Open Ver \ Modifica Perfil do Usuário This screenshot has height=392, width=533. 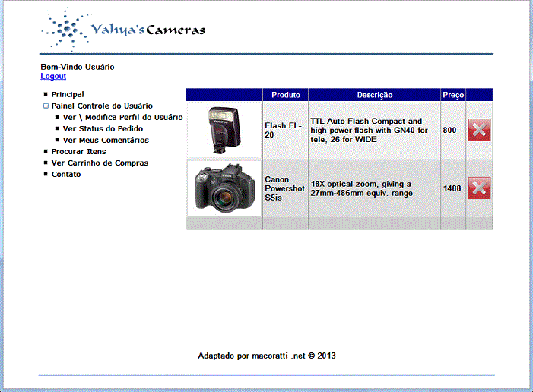[x=122, y=117]
